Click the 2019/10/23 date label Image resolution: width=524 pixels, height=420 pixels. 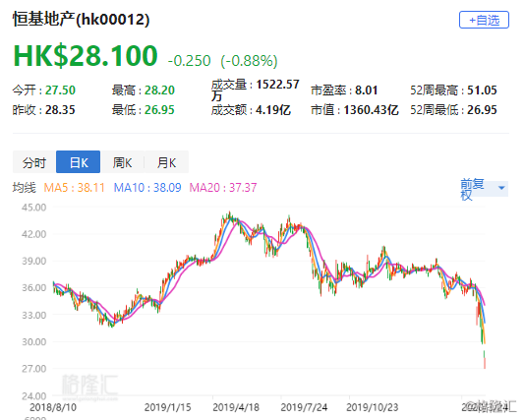pos(373,407)
